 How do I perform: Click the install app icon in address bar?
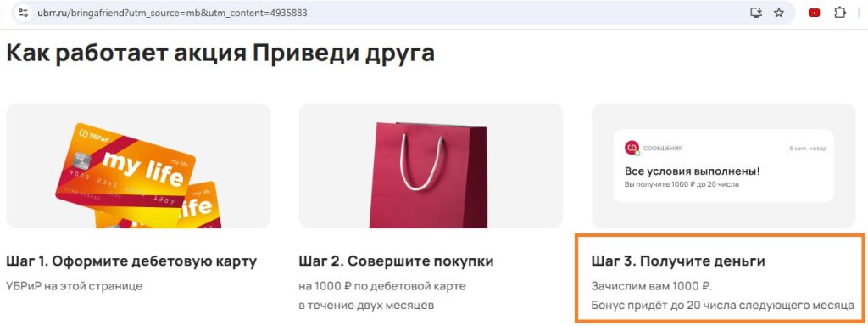point(756,13)
